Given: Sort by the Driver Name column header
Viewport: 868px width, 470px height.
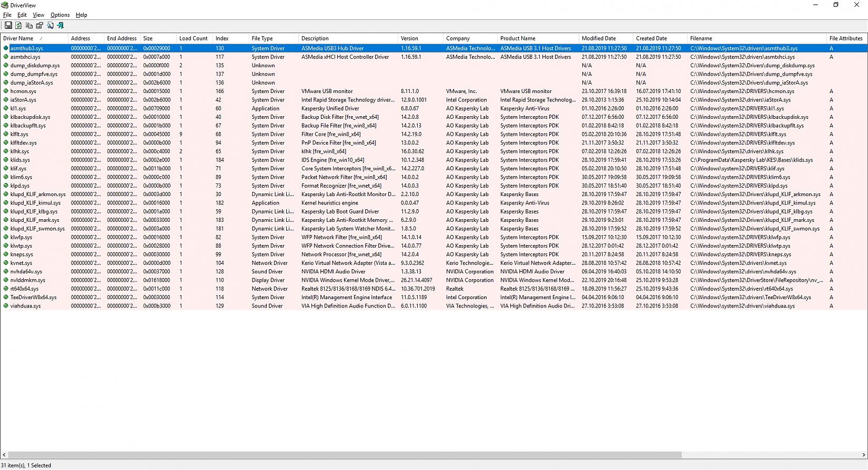Looking at the screenshot, I should click(x=34, y=38).
